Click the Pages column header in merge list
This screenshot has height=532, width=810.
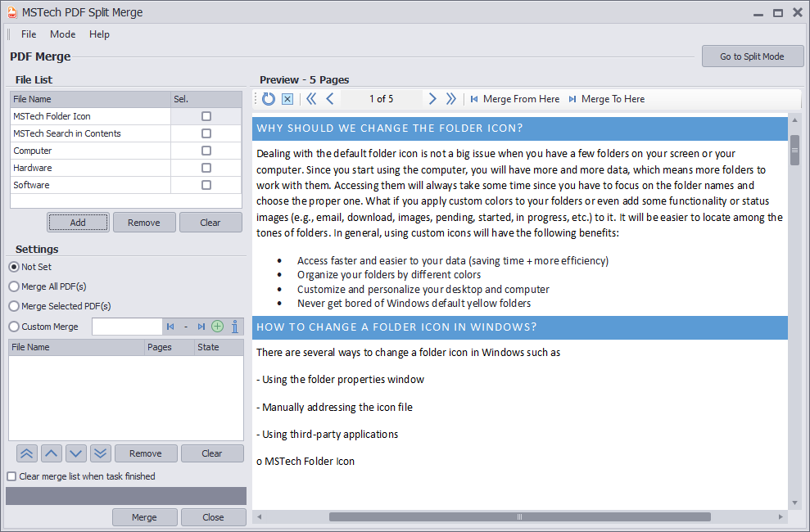[x=169, y=347]
